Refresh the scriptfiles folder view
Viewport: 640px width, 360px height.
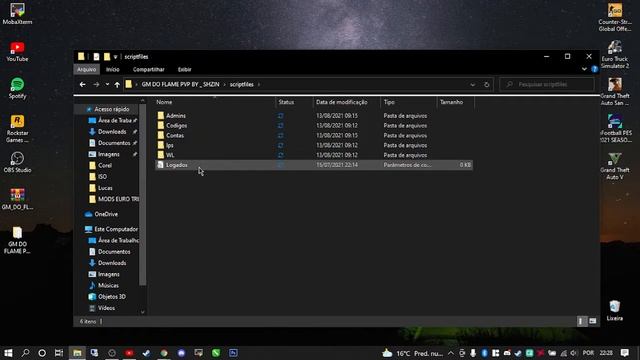click(x=487, y=84)
